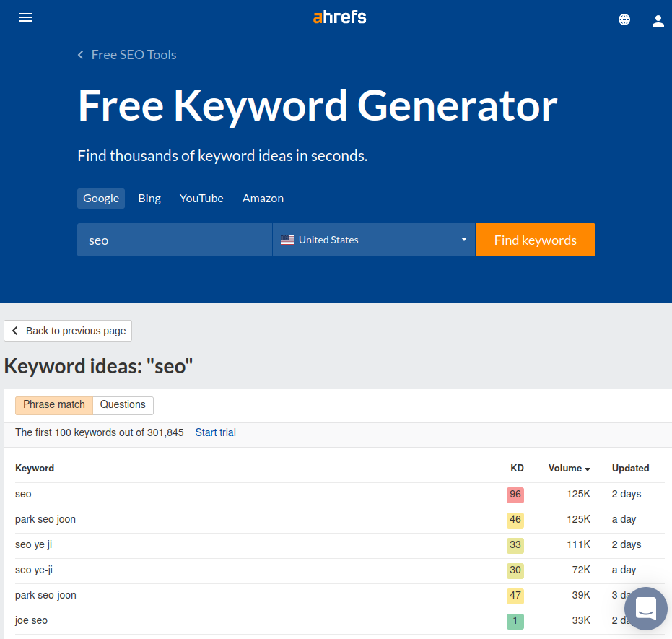Click the KD 47 badge
This screenshot has width=672, height=639.
515,596
